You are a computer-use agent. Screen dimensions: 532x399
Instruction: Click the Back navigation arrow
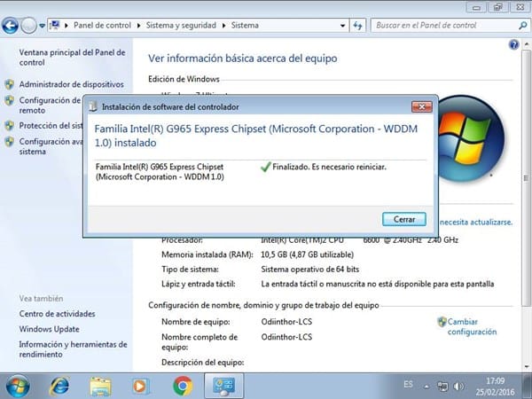coord(10,26)
